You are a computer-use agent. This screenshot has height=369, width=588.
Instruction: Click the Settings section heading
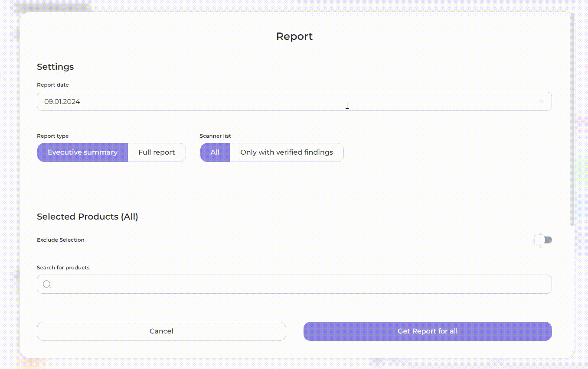click(x=55, y=67)
